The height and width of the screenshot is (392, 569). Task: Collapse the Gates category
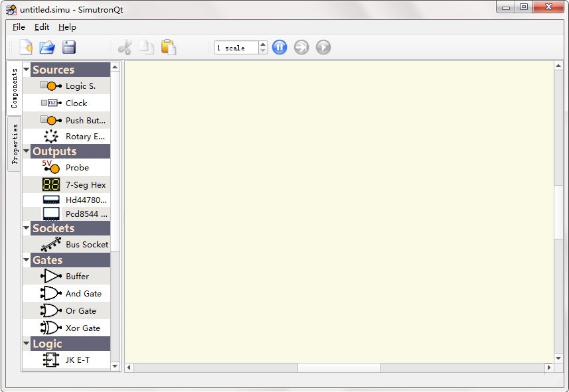(25, 260)
